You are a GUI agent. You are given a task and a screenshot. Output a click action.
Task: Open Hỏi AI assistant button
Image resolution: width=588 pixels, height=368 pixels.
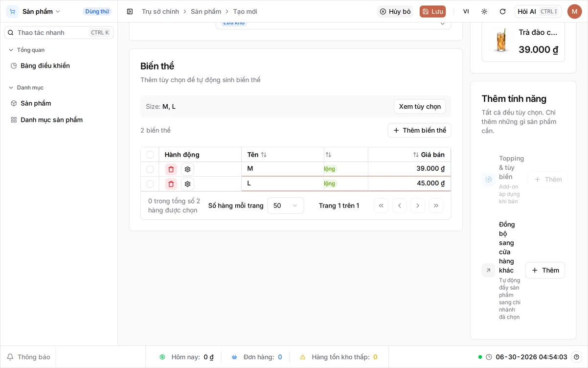coord(538,11)
